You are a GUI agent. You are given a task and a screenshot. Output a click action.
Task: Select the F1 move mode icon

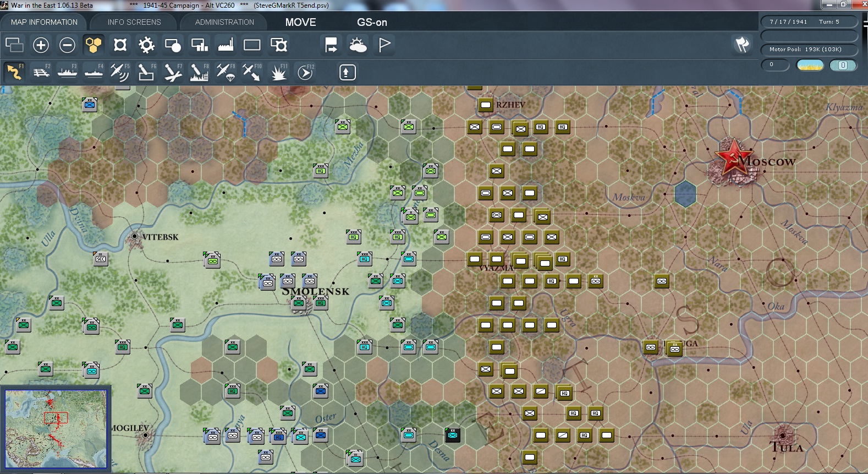coord(14,72)
